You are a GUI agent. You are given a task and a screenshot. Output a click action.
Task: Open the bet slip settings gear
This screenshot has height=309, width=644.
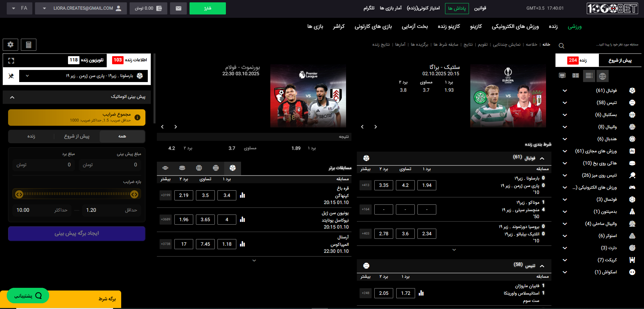pos(10,45)
